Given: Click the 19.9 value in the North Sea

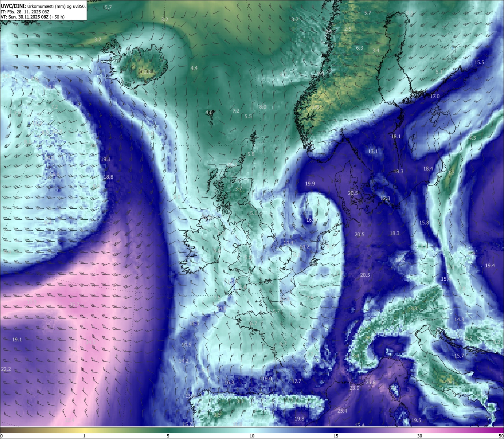Looking at the screenshot, I should (310, 184).
